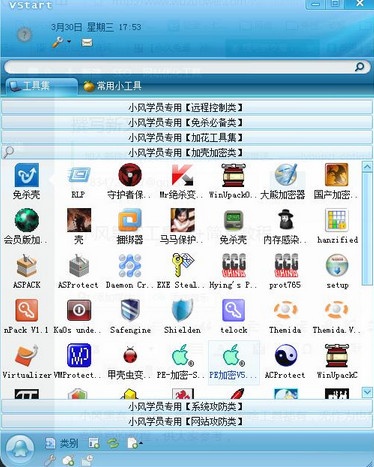Open Shielden
The image size is (374, 467).
coord(182,317)
